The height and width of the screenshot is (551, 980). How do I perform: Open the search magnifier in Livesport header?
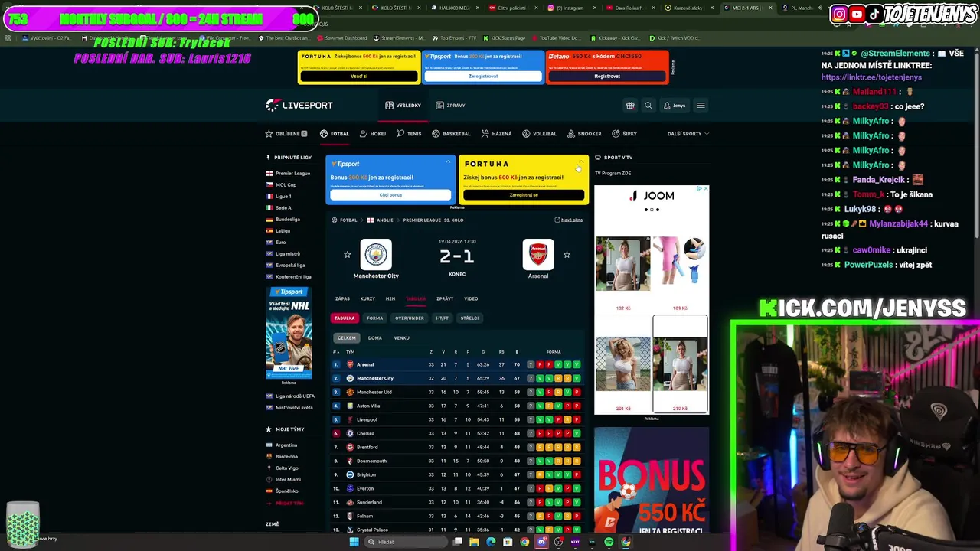(x=648, y=106)
